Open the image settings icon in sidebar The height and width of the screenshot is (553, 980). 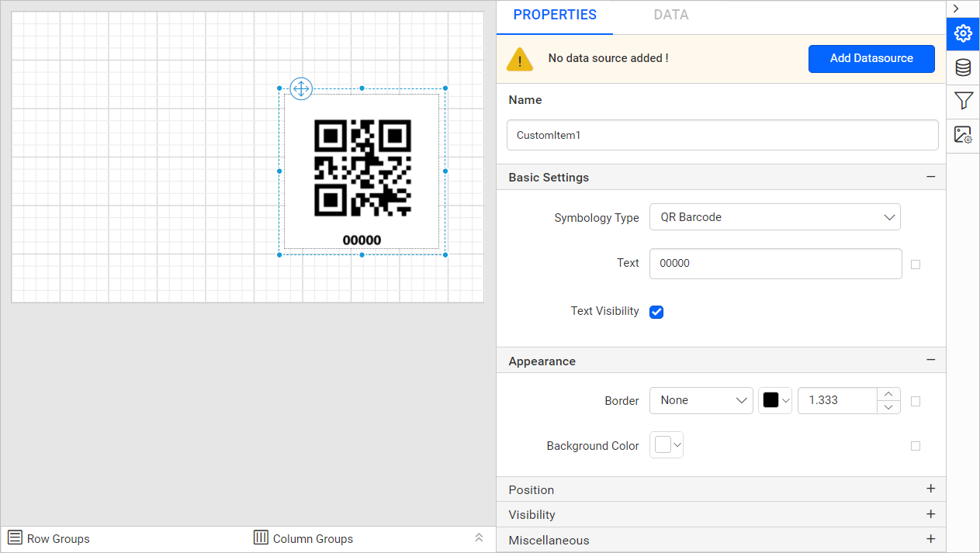tap(963, 135)
